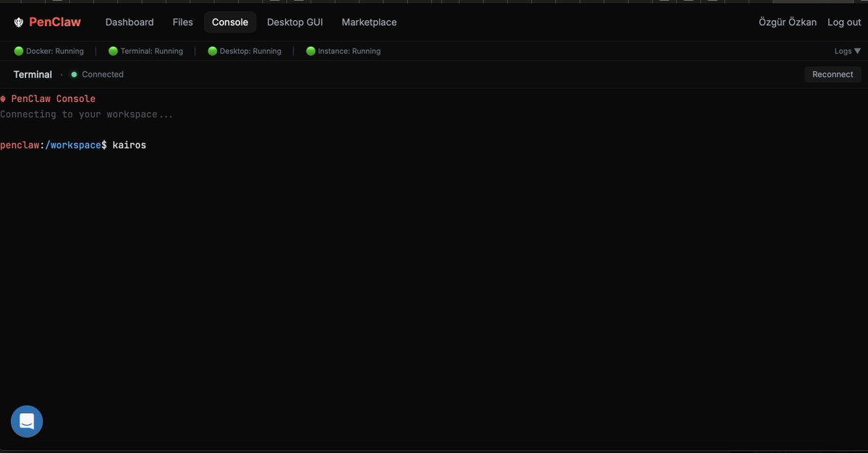
Task: Click the Desktop green status icon
Action: pos(213,51)
